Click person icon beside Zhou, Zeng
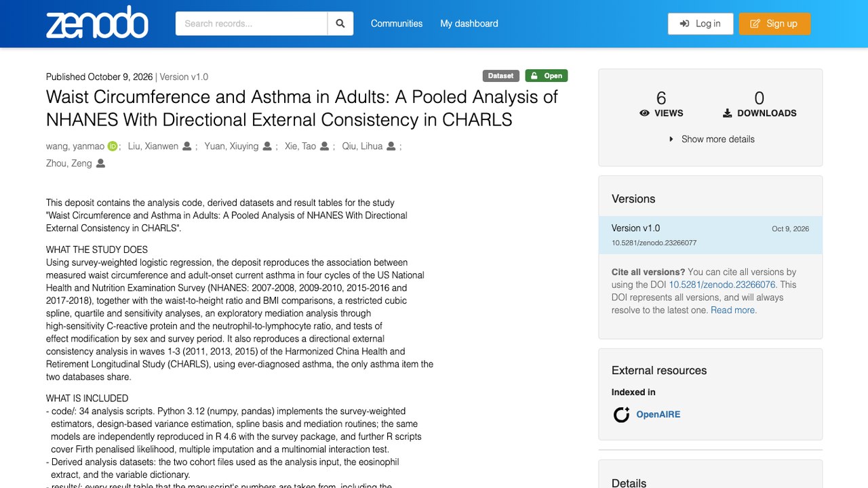 coord(100,163)
